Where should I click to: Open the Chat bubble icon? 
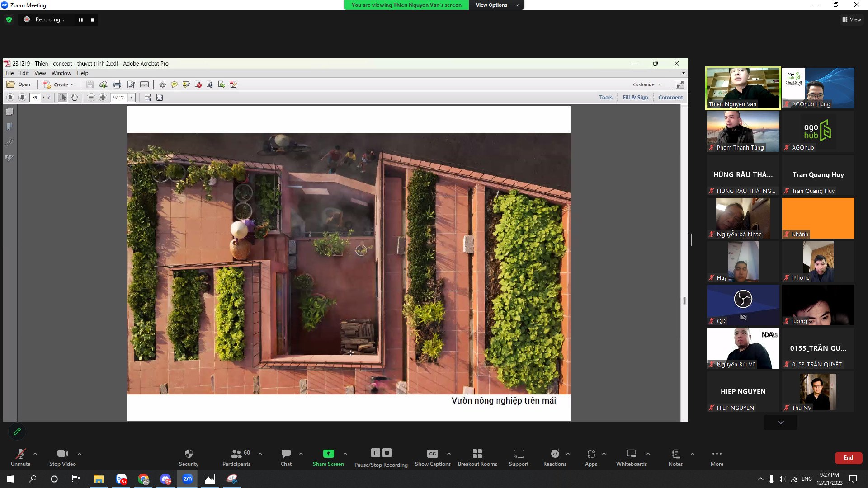[x=286, y=454]
